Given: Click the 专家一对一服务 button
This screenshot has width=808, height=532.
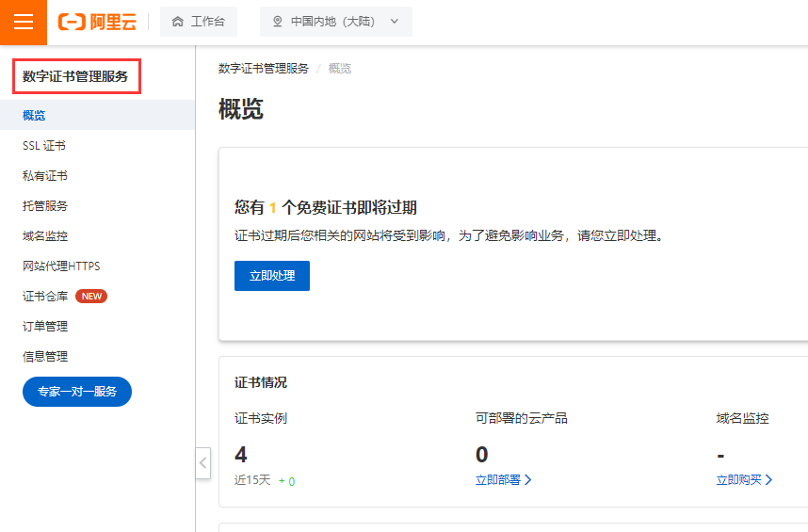Looking at the screenshot, I should 77,392.
